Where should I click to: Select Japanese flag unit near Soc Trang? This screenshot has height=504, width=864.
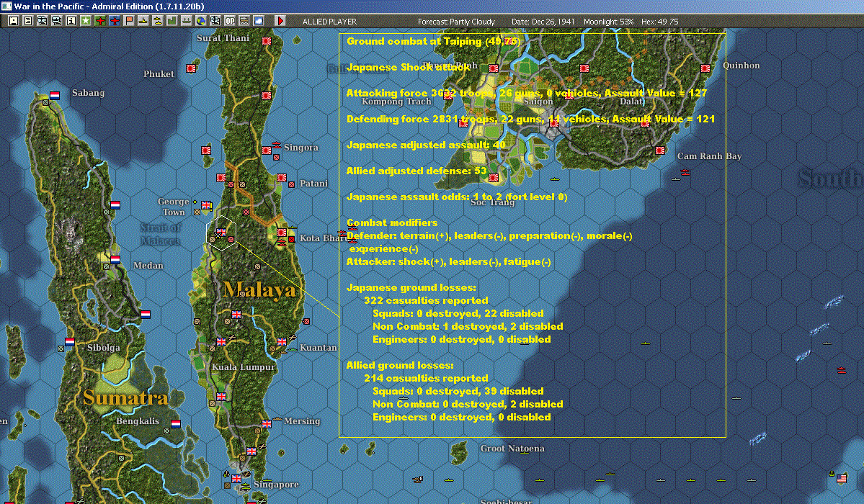(x=494, y=177)
